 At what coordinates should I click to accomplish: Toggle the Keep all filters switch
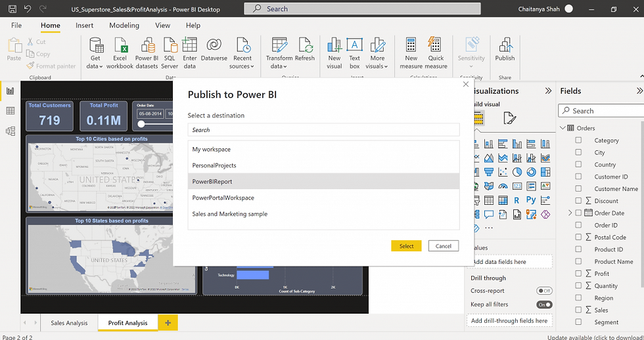point(544,305)
